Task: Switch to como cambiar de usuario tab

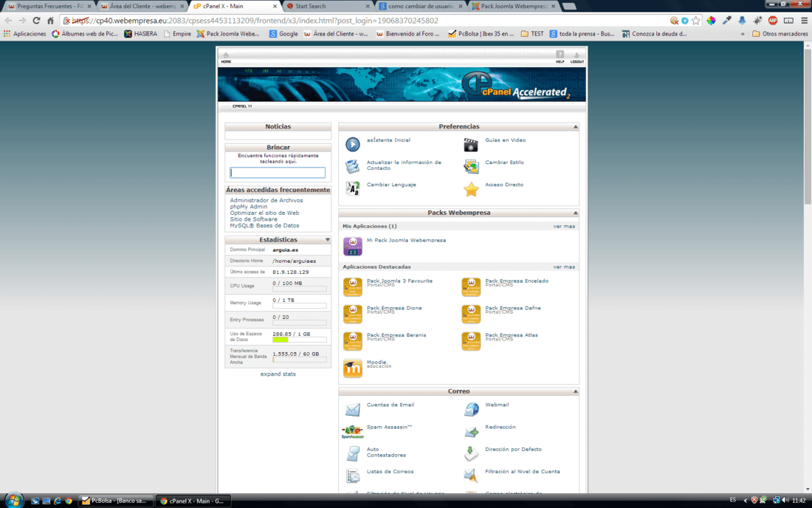Action: [x=421, y=6]
